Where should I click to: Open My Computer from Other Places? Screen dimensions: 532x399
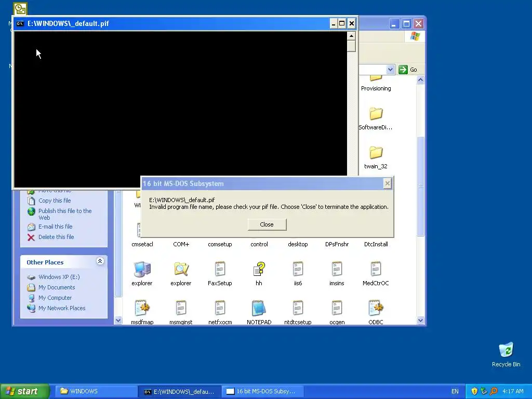55,298
